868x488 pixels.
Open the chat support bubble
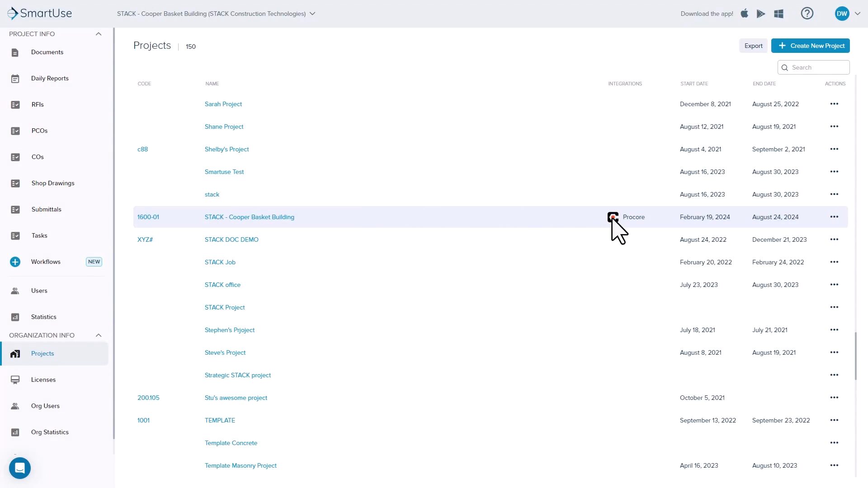[19, 468]
